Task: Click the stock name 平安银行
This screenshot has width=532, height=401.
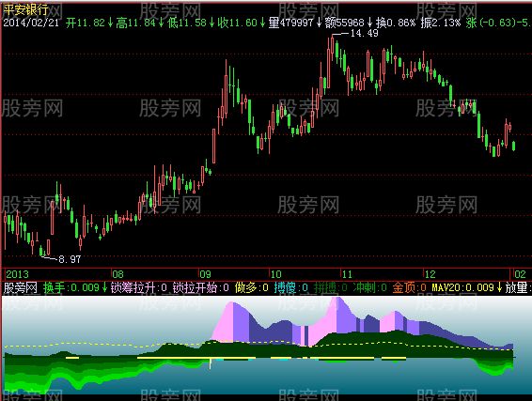Action: [x=25, y=9]
